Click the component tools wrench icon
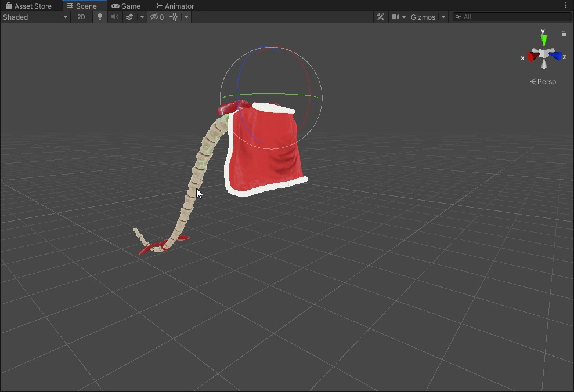 (x=380, y=17)
